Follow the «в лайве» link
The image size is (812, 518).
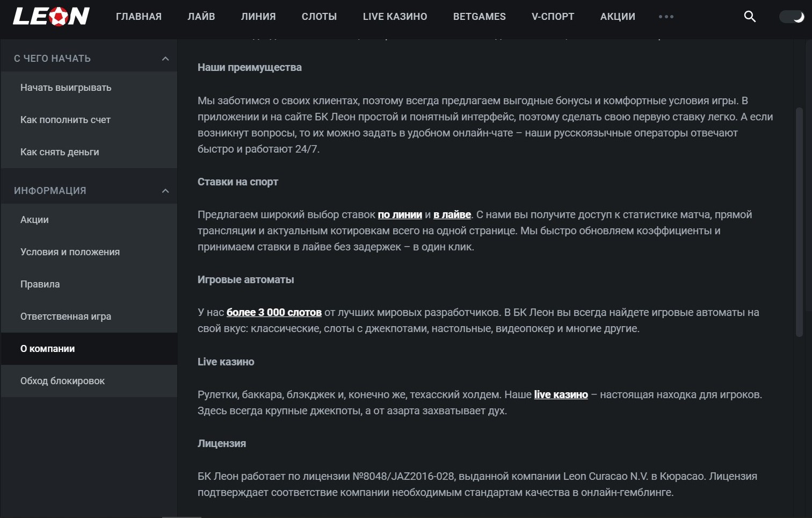pos(452,215)
